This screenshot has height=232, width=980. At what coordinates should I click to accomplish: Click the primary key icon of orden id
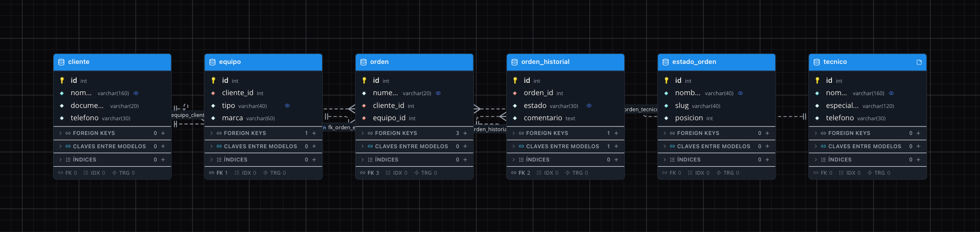pos(364,80)
